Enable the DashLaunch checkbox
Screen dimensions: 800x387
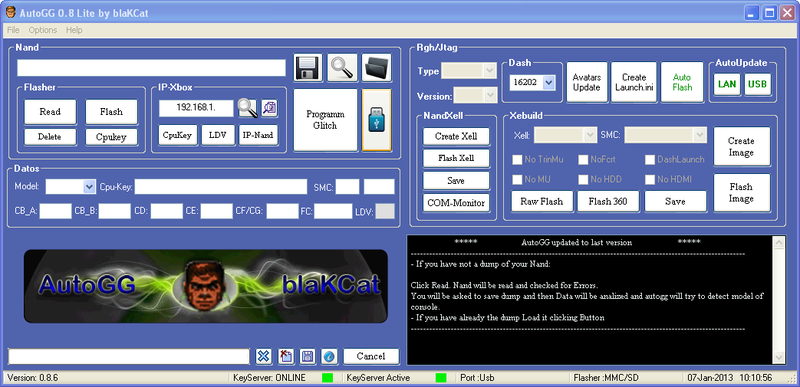[x=650, y=160]
